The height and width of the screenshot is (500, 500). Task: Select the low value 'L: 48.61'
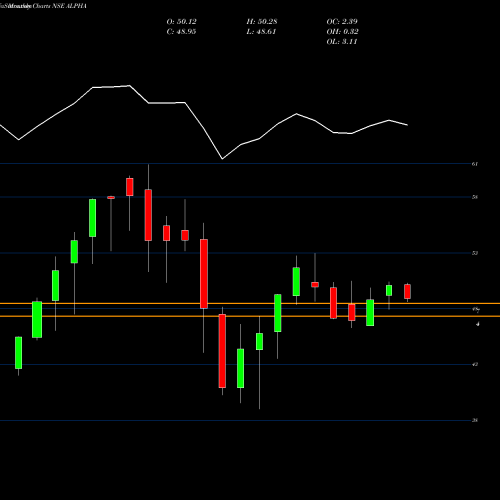261,32
